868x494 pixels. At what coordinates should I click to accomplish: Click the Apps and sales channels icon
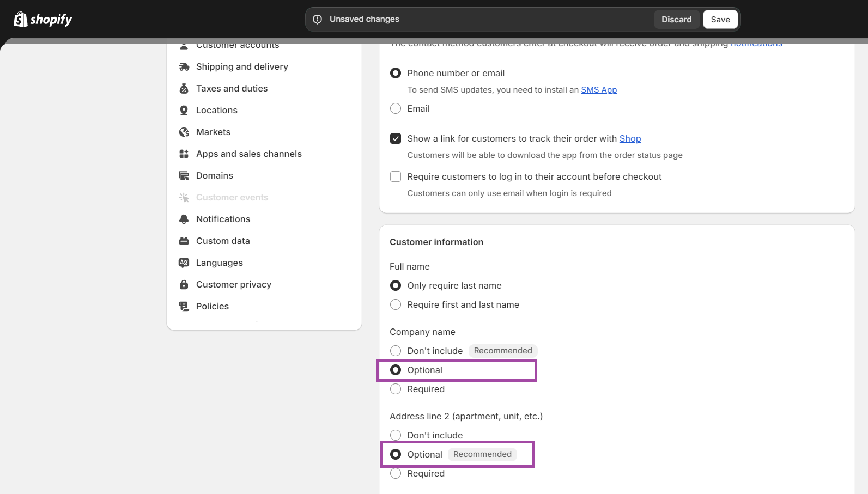click(184, 154)
